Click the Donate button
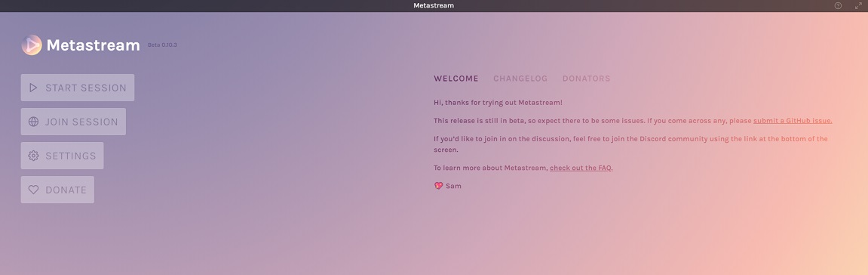868x275 pixels. tap(57, 190)
